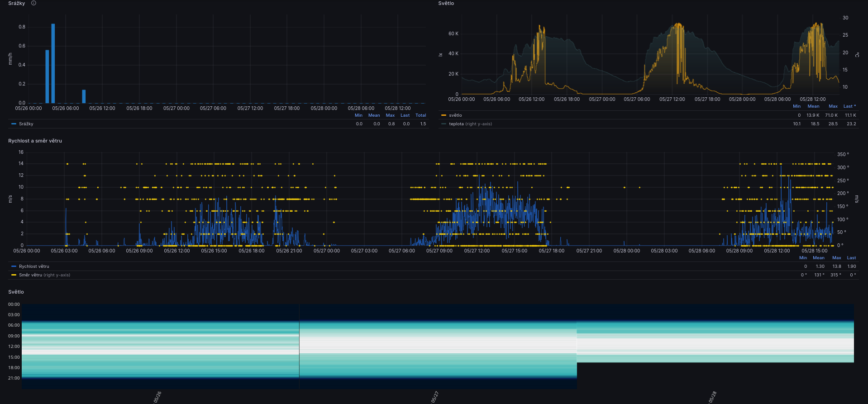
Task: Open the top-right Světlo graph panel menu
Action: pos(446,3)
